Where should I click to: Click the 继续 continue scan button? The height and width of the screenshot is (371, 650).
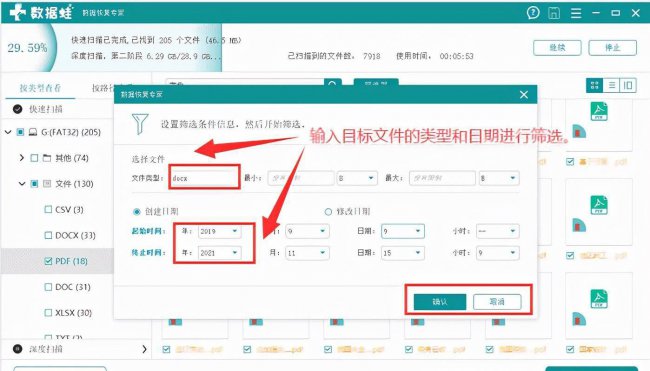tap(557, 48)
